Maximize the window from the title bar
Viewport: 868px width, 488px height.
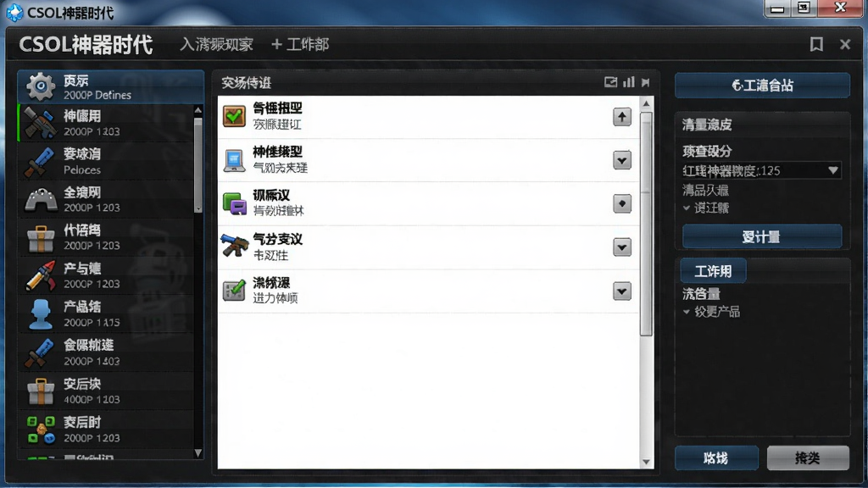point(804,8)
